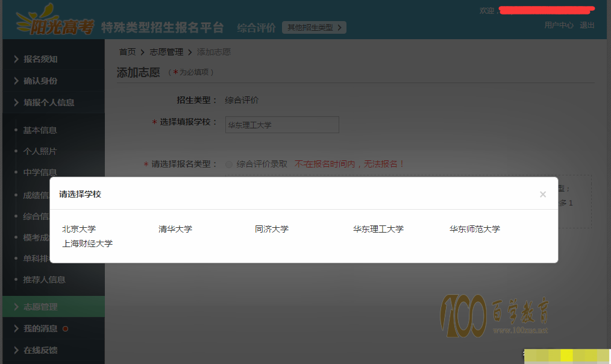Open 我的消息 in the sidebar
This screenshot has height=364, width=611.
(x=40, y=328)
